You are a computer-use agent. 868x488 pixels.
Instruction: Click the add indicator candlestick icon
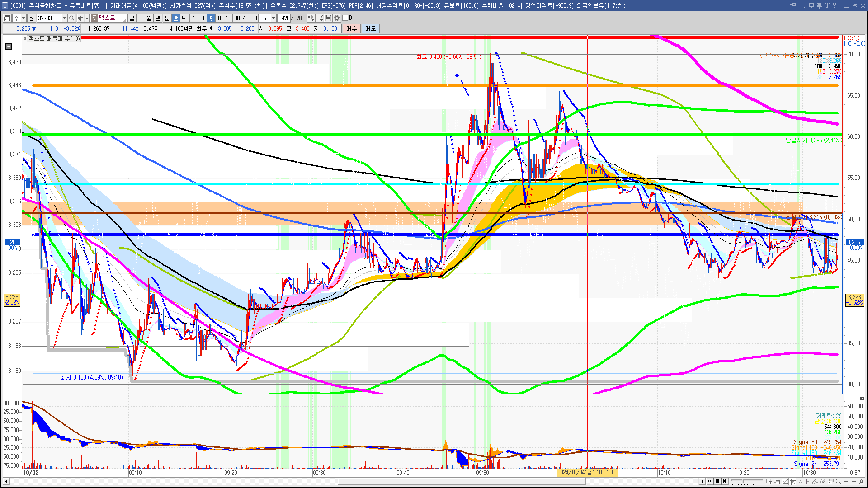[x=311, y=18]
